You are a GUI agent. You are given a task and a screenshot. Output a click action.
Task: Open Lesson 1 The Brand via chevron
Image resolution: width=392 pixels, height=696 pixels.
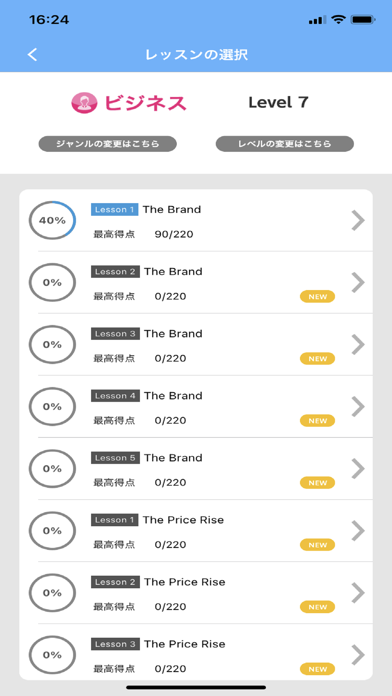point(358,220)
